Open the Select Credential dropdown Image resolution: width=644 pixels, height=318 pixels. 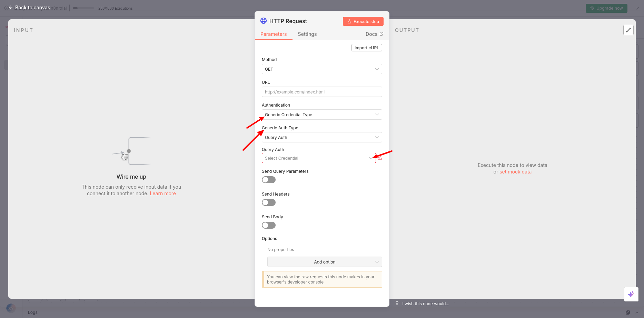319,158
